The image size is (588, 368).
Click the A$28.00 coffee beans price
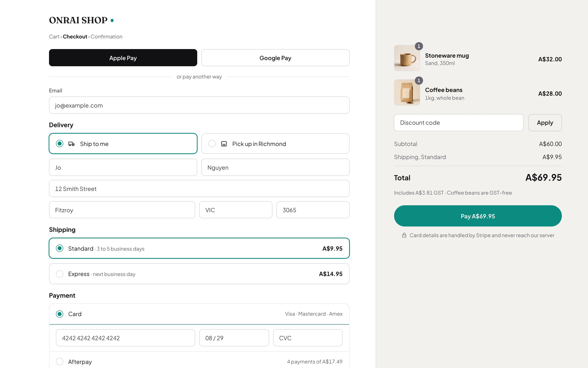pyautogui.click(x=550, y=94)
